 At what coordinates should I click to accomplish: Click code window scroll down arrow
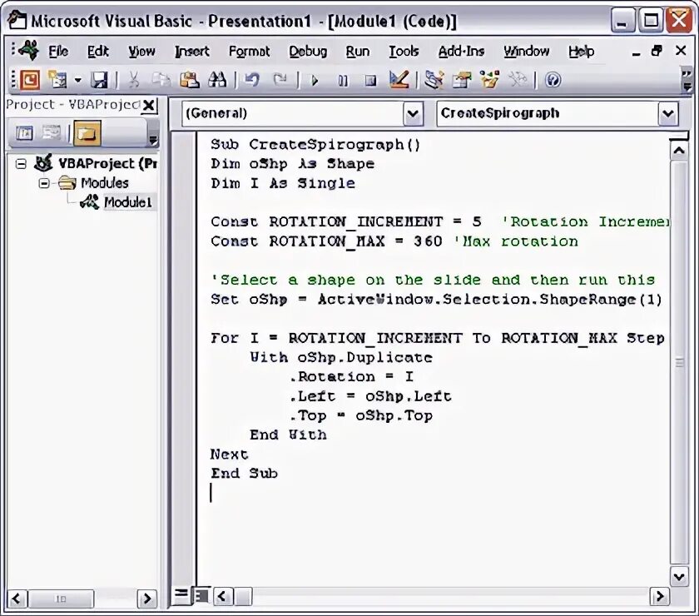coord(679,576)
